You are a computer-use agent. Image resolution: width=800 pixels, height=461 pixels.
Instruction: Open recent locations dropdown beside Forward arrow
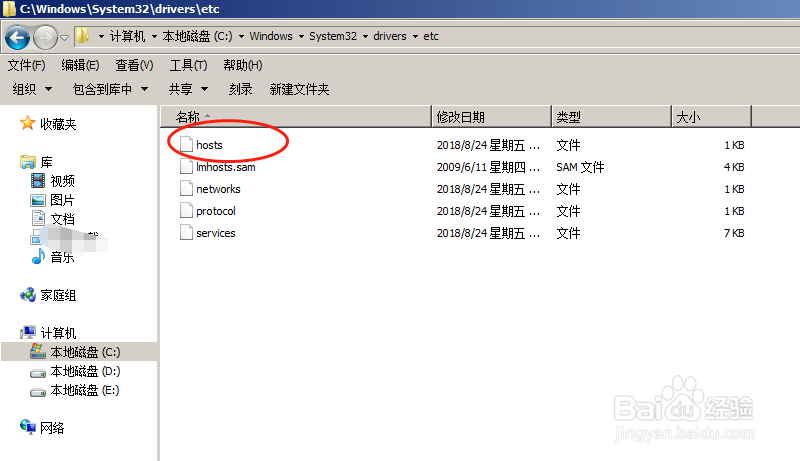click(x=64, y=37)
